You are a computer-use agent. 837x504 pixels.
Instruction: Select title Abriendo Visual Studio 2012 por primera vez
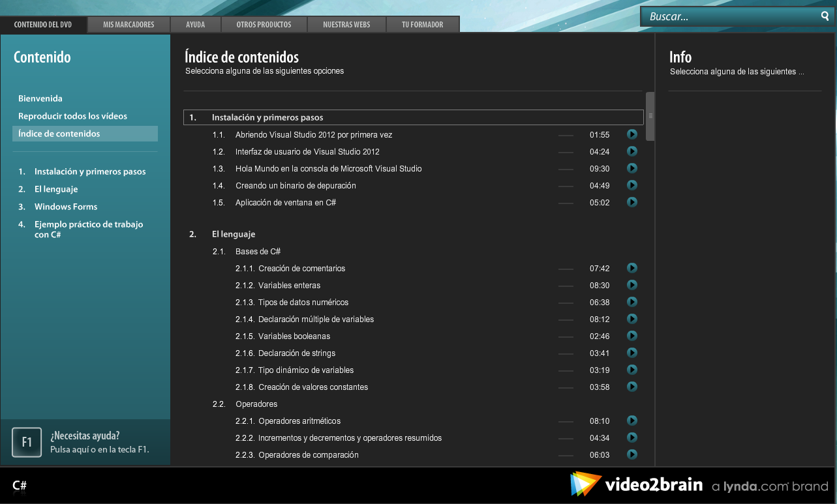314,135
